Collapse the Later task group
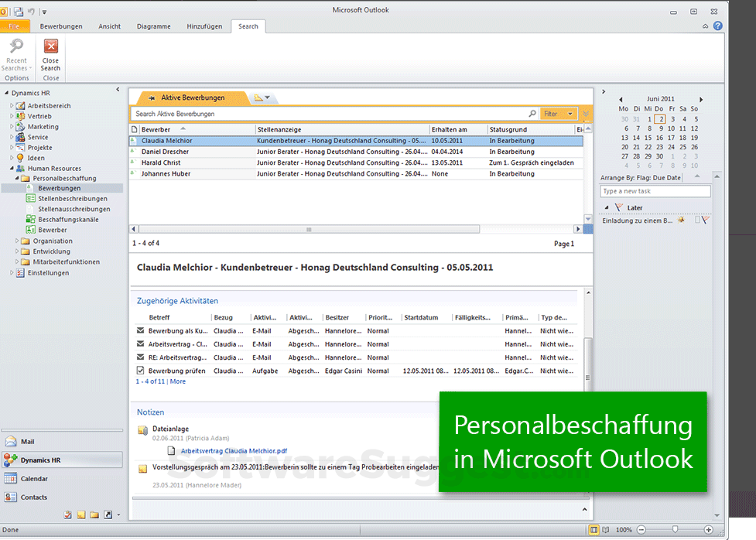 pyautogui.click(x=607, y=207)
